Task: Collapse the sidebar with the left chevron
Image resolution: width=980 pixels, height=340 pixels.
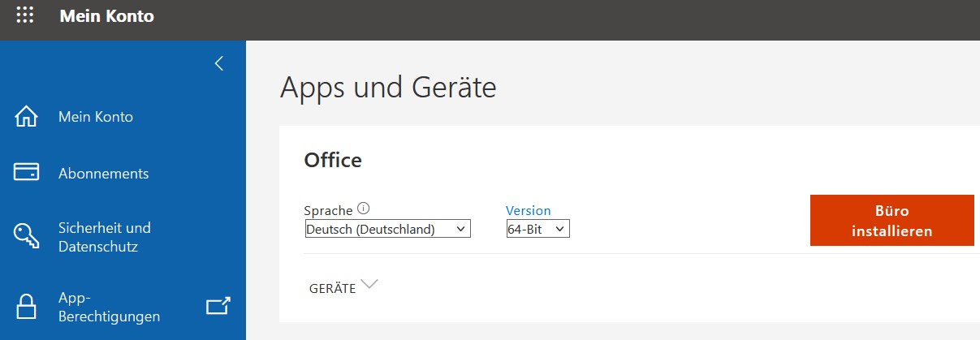Action: pos(218,63)
